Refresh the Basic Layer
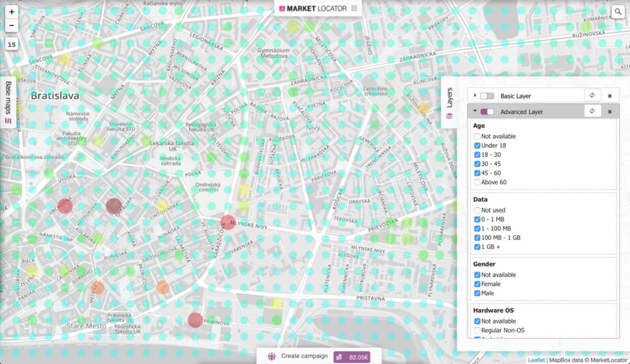Viewport: 630px width, 364px height. tap(592, 95)
